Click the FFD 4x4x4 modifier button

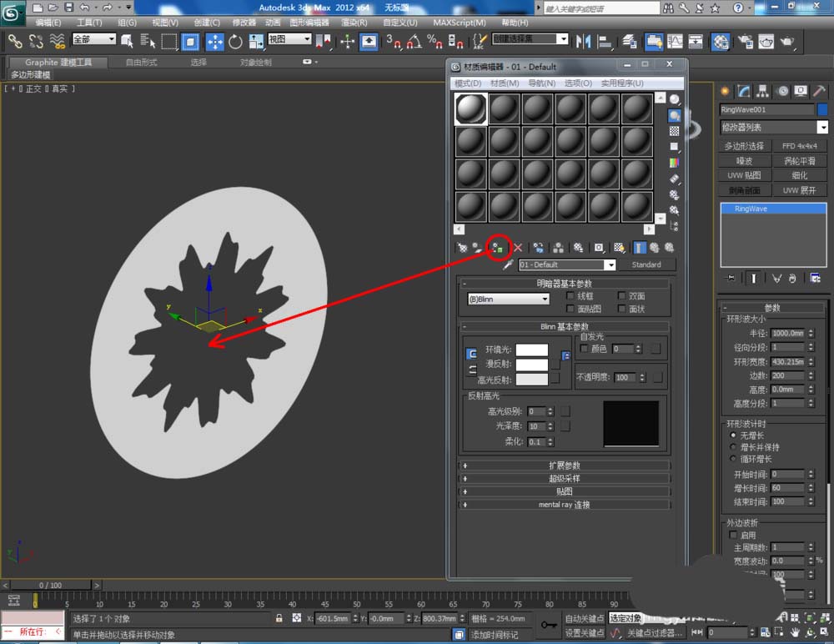point(800,146)
